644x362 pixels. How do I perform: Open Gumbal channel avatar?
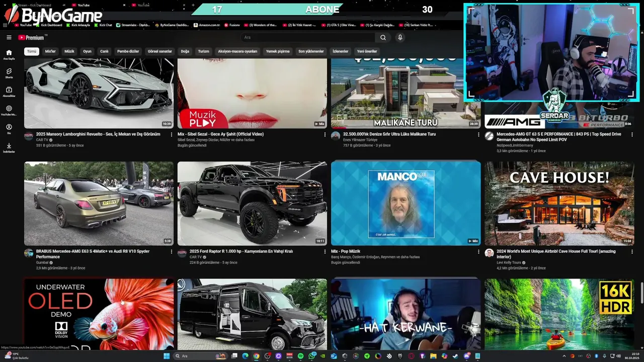click(29, 253)
